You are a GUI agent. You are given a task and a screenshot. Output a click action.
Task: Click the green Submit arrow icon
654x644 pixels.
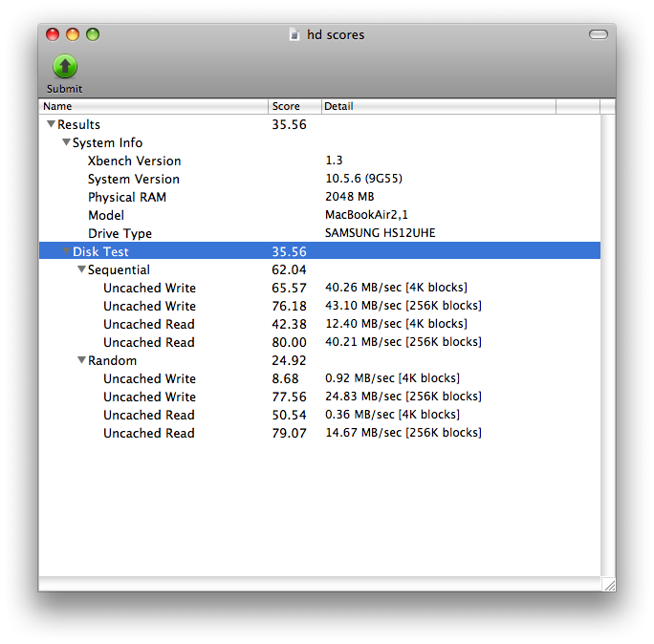(65, 66)
